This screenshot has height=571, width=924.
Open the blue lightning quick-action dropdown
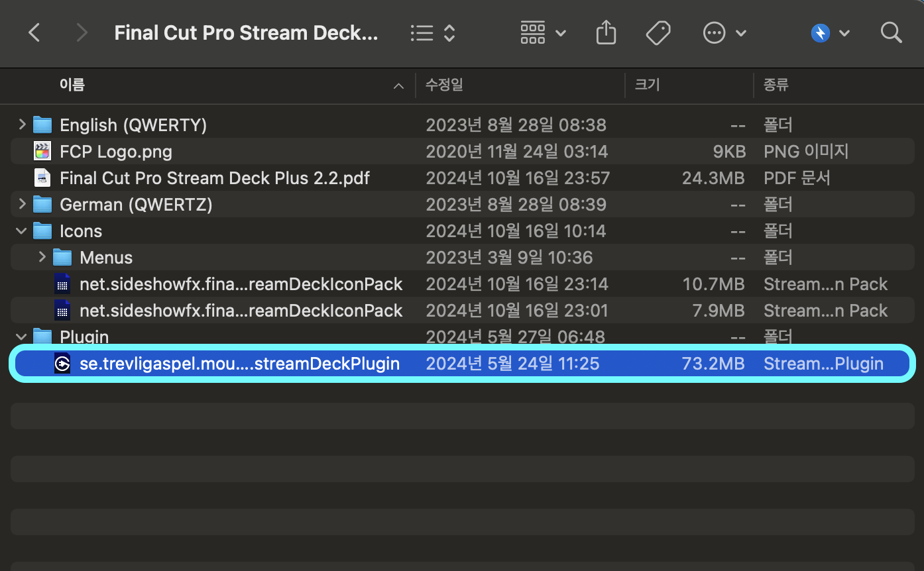coord(830,32)
